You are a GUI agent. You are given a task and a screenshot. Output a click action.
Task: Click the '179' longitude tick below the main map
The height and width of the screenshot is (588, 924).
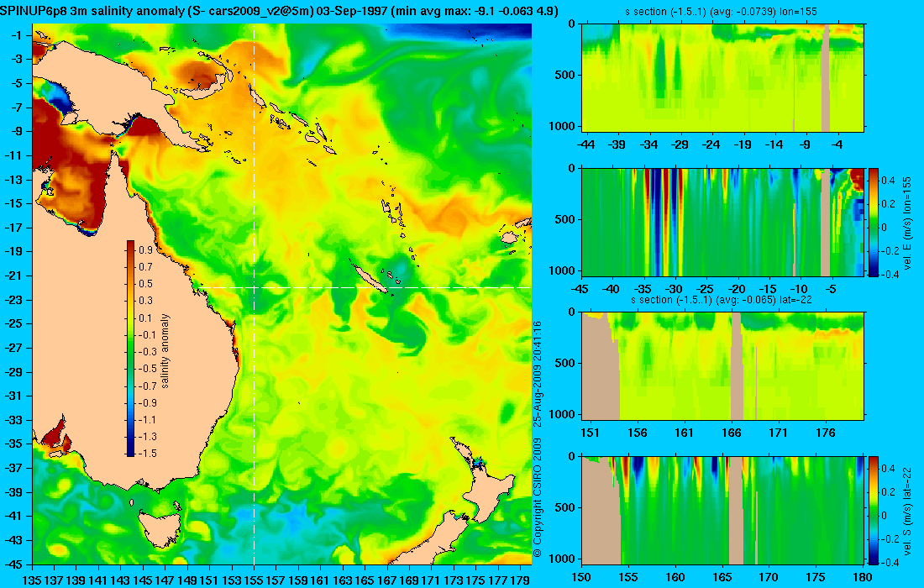point(520,580)
